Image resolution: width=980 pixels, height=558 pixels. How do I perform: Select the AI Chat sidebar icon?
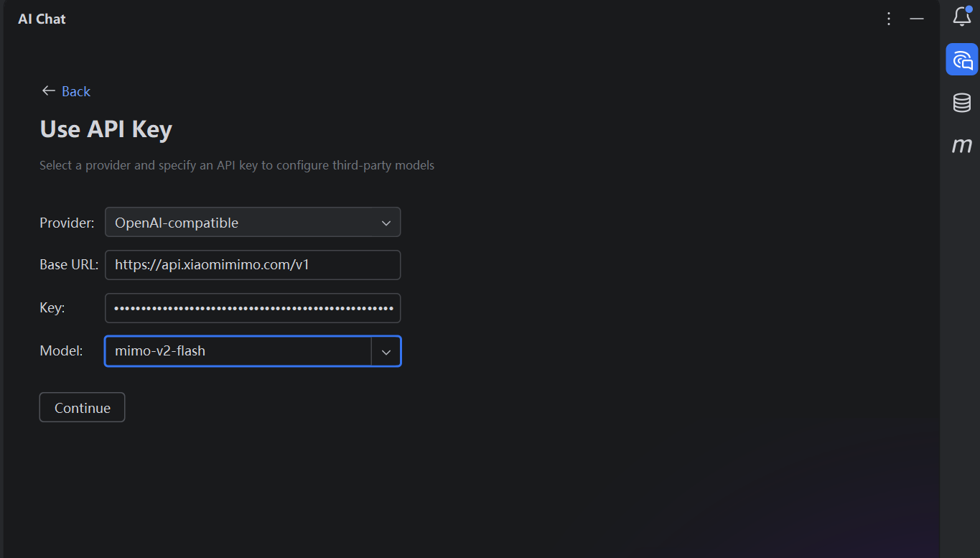962,60
